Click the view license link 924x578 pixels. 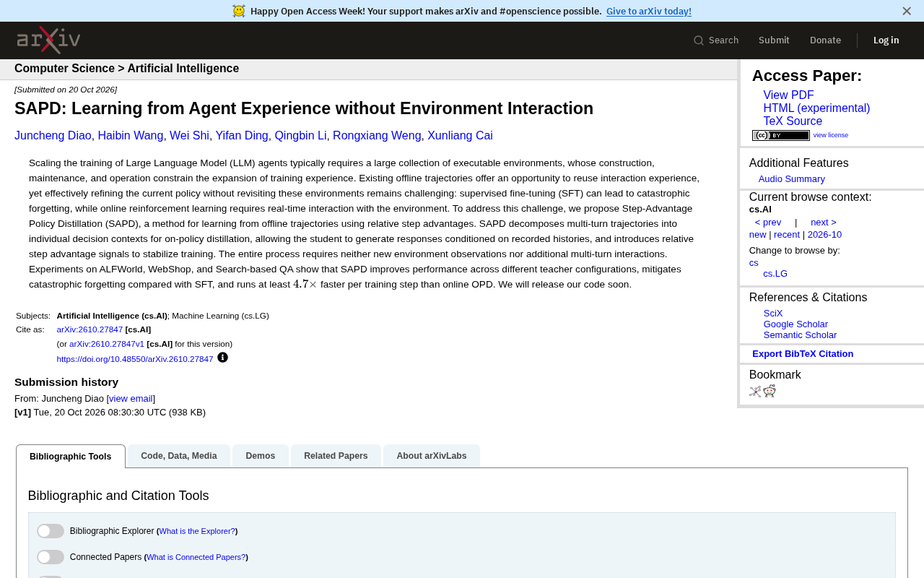831,135
